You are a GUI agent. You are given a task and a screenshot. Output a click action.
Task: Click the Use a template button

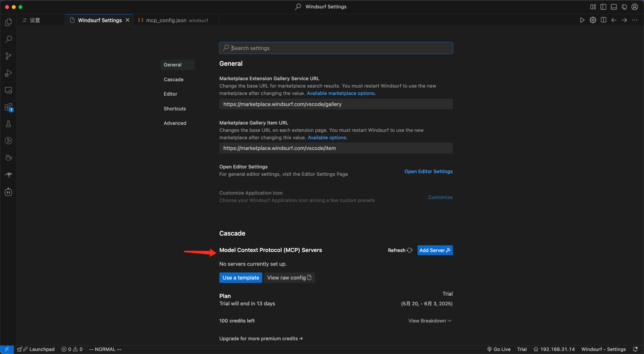240,278
